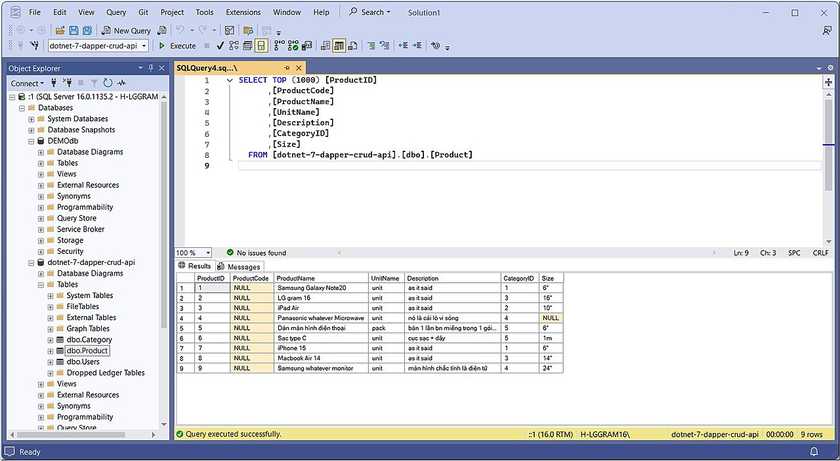Viewport: 840px width, 461px height.
Task: Save the query with the Save icon
Action: [x=74, y=31]
